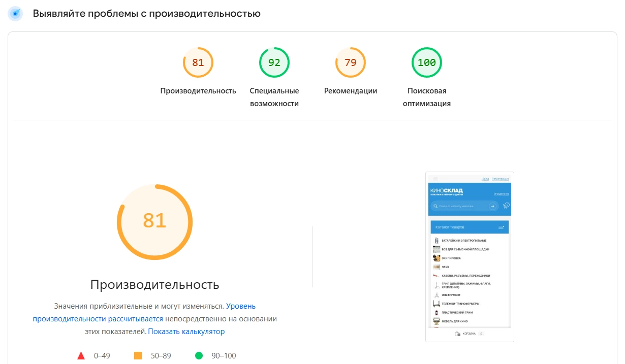Go to the Поисковая оптимизация score 100
The image size is (625, 364).
(427, 62)
